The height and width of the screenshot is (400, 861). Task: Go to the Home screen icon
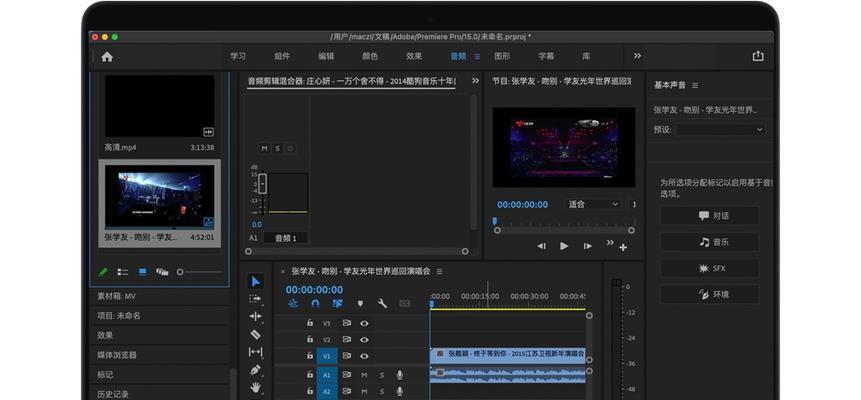click(x=107, y=57)
